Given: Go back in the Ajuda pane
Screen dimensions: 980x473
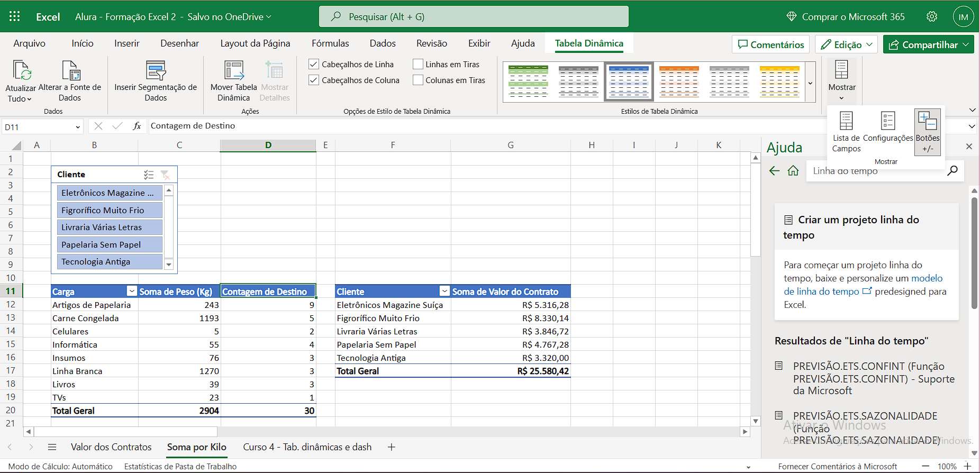Looking at the screenshot, I should click(x=774, y=171).
